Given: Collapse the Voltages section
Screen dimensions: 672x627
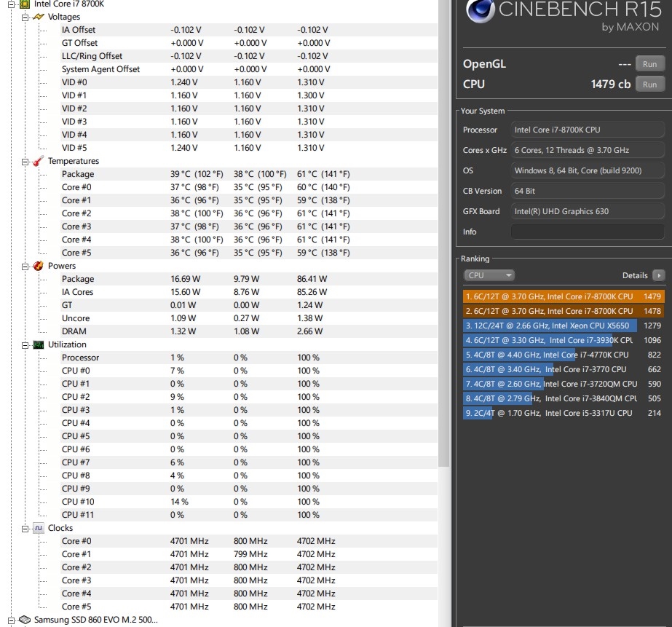Looking at the screenshot, I should [x=25, y=17].
